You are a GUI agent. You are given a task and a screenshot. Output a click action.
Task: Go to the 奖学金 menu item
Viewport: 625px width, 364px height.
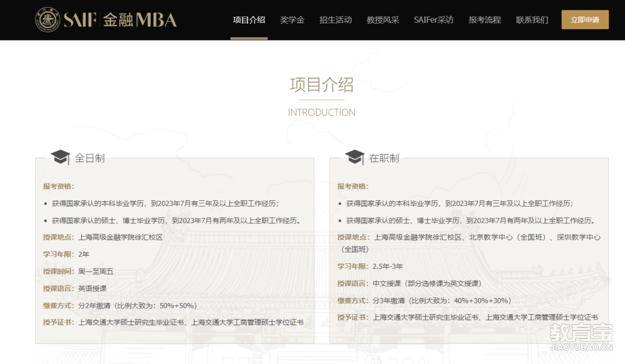[292, 20]
